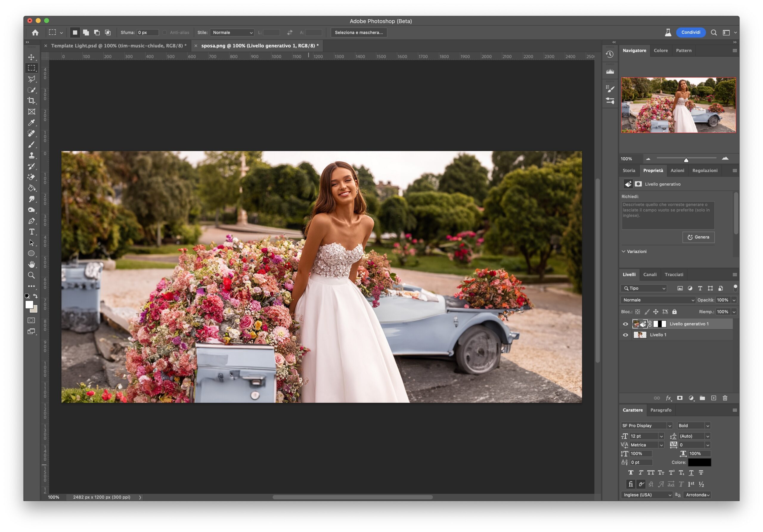Select the Clone Stamp tool

pos(32,155)
